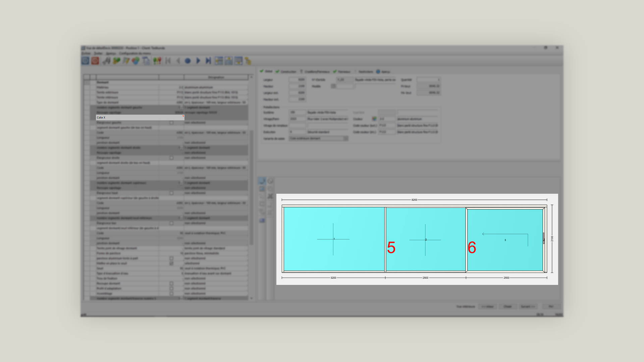Image resolution: width=644 pixels, height=362 pixels.
Task: Click the multicolor pie chart toolbar icon
Action: [136, 61]
